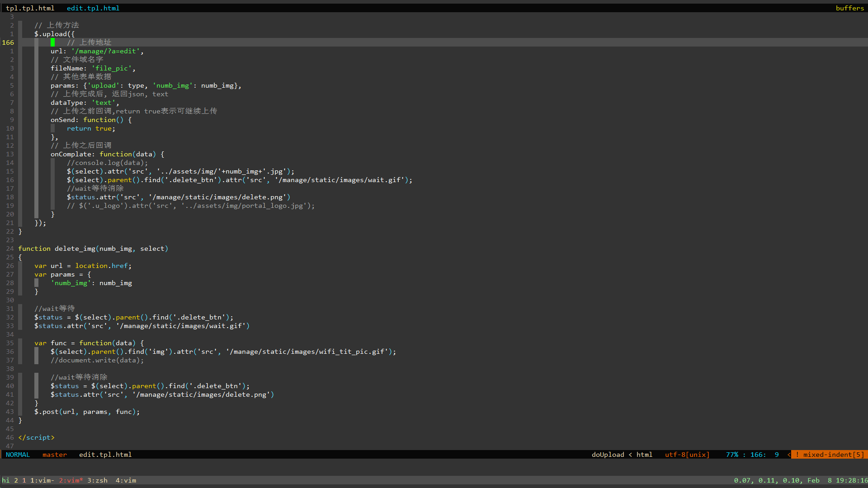
Task: Click relative line number 24 in the gutter
Action: click(x=9, y=249)
